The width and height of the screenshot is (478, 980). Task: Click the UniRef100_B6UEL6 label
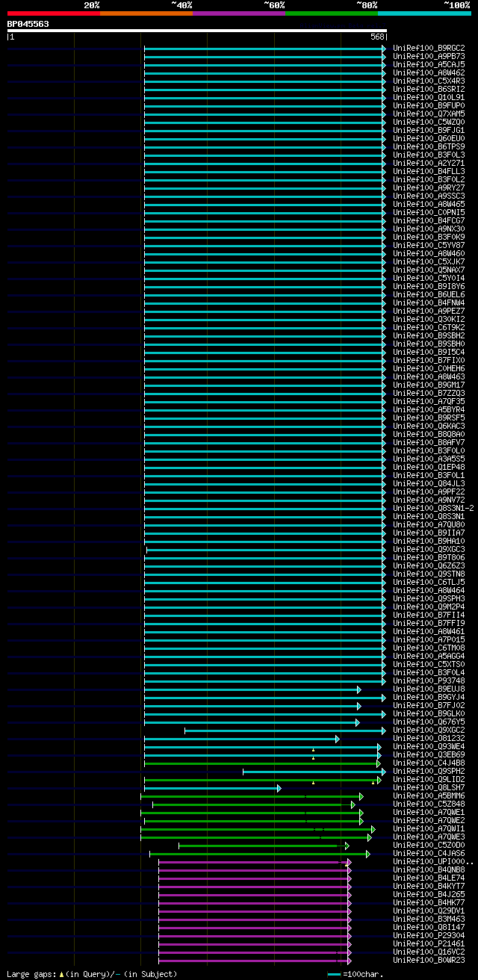(x=429, y=294)
